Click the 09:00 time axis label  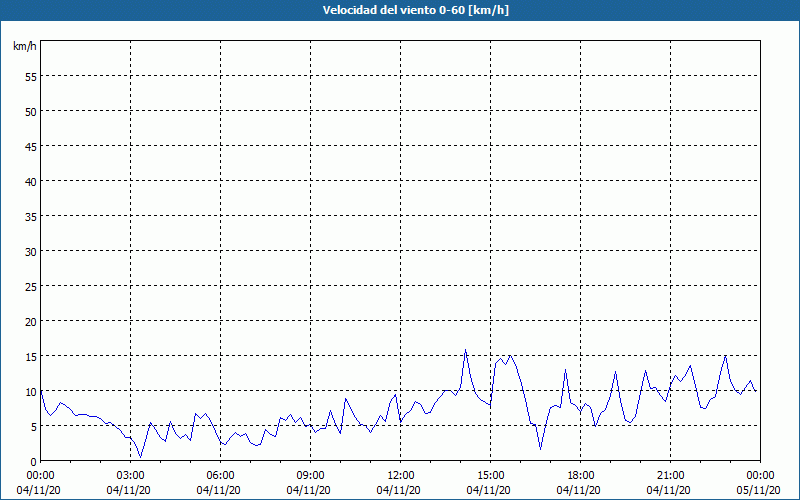pyautogui.click(x=311, y=476)
